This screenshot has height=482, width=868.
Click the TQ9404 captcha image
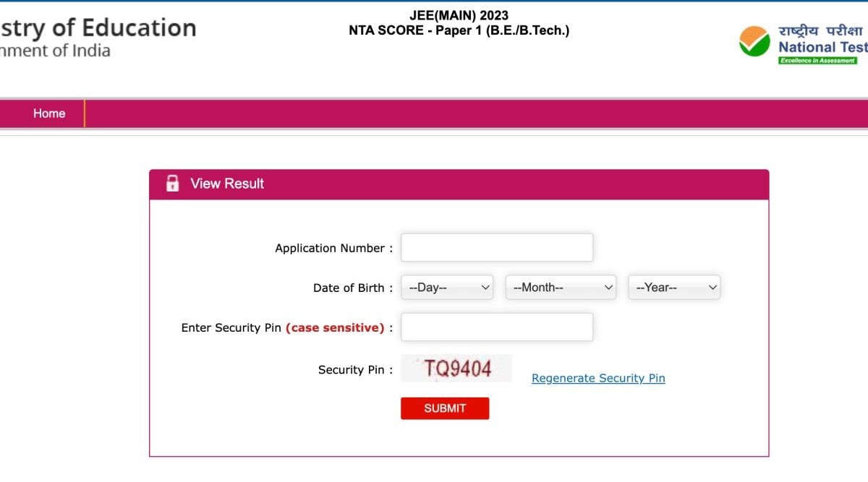[456, 368]
